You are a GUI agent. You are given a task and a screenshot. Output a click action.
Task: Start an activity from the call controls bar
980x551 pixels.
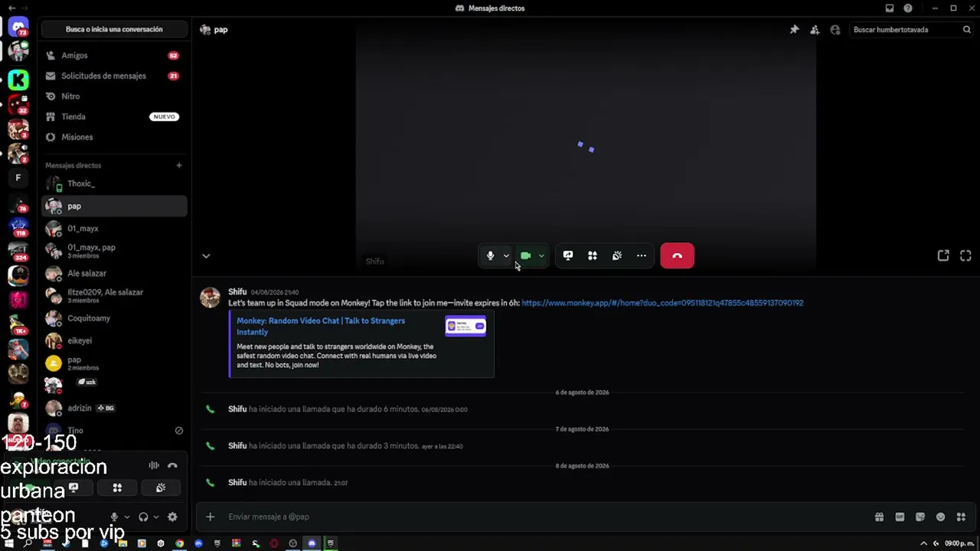point(593,256)
